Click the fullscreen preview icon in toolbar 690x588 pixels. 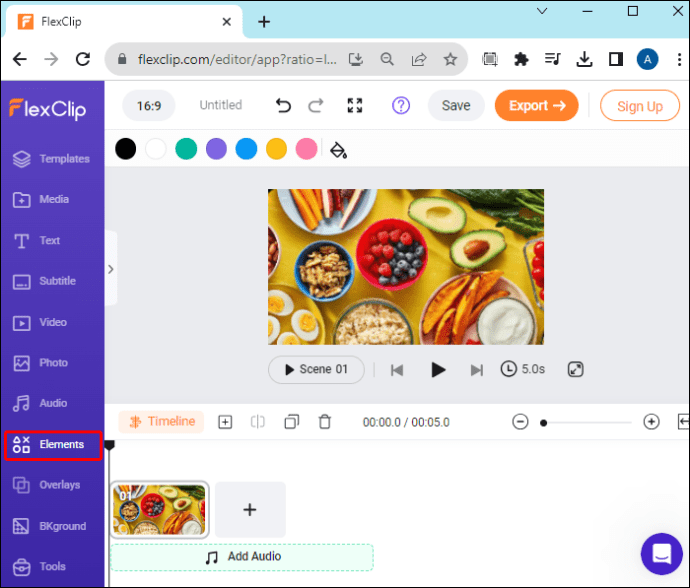[355, 105]
